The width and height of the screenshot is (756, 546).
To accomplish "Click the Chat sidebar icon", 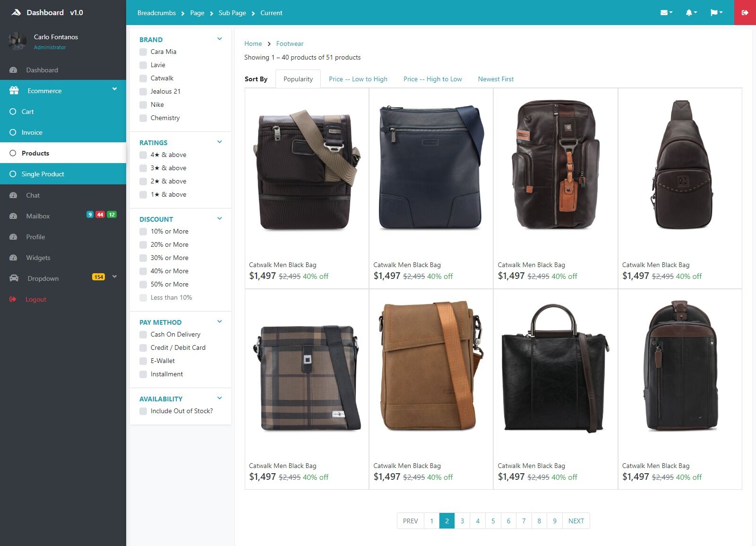I will tap(13, 195).
